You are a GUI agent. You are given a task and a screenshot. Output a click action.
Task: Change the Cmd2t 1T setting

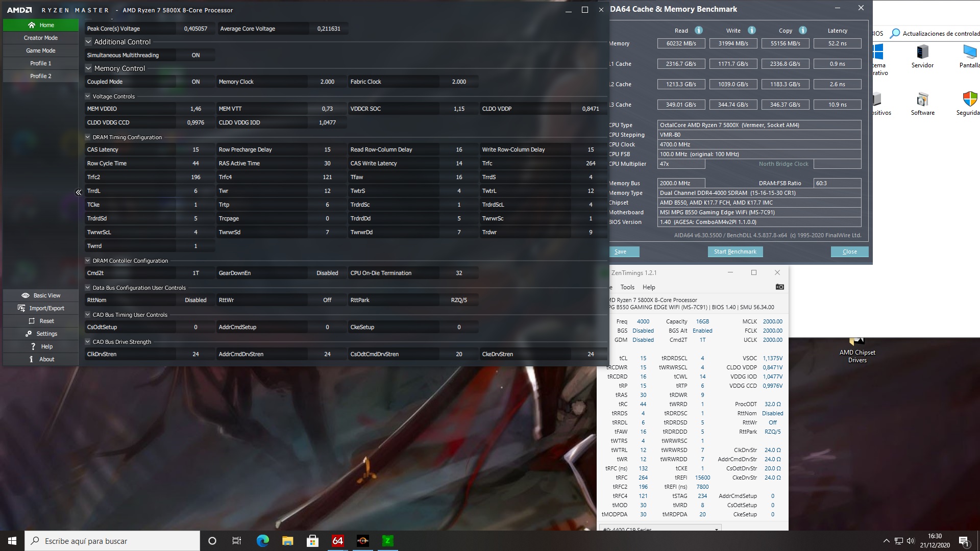[x=195, y=273]
